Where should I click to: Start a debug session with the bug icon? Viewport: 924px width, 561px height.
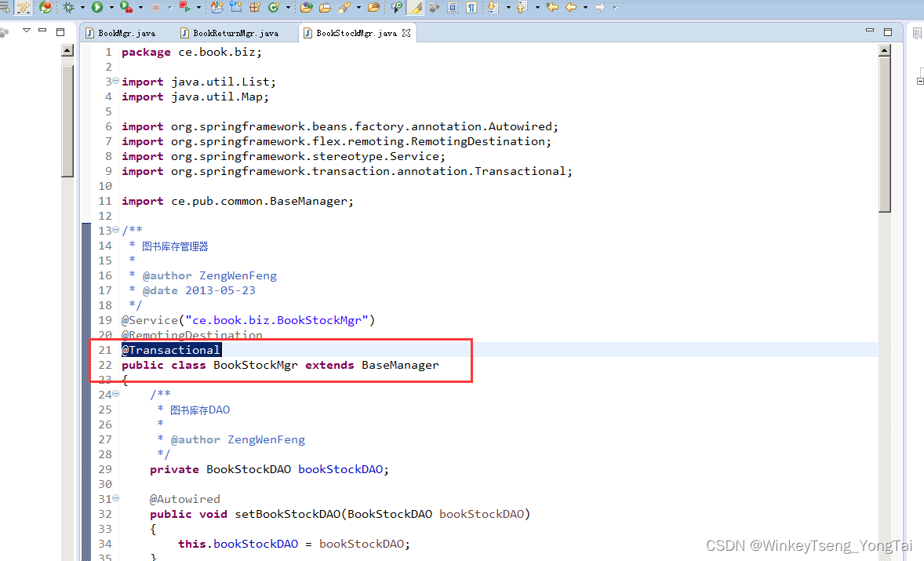coord(69,8)
